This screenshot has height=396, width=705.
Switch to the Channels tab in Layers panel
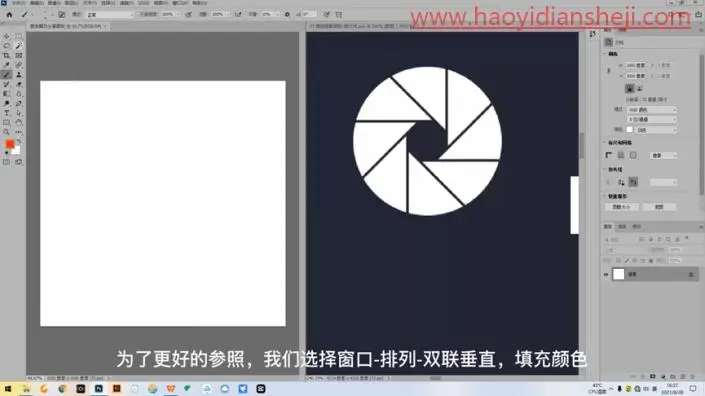tap(622, 227)
